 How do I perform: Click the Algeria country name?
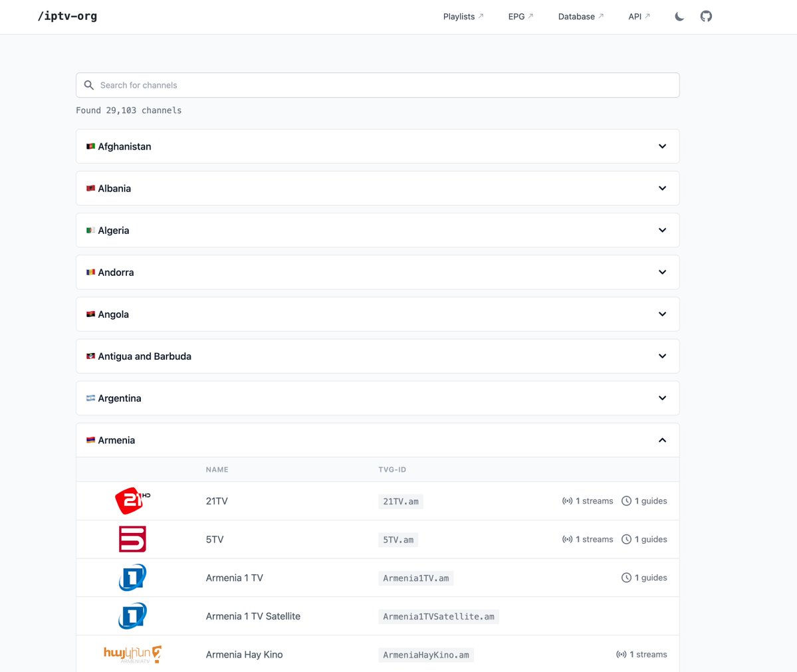(114, 230)
